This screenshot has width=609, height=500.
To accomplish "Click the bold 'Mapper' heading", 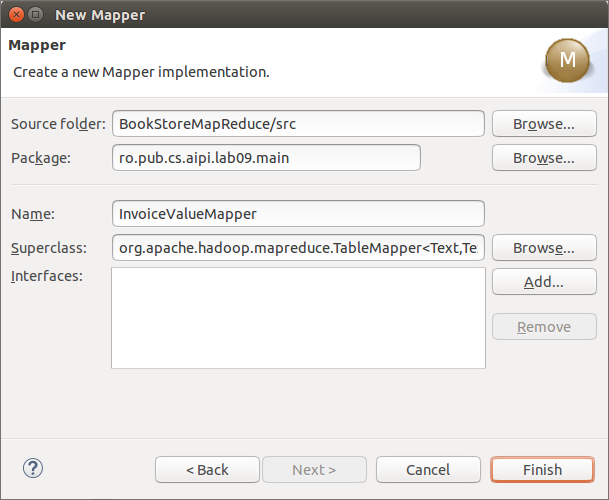I will tap(37, 45).
